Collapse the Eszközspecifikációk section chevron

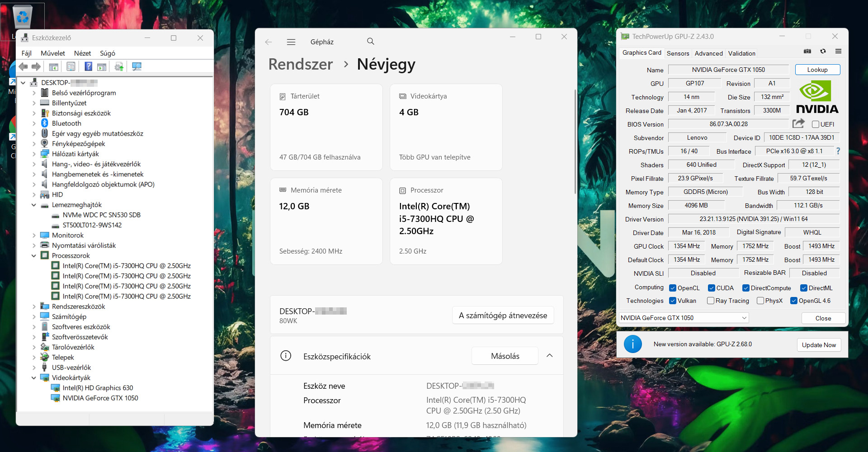coord(550,356)
